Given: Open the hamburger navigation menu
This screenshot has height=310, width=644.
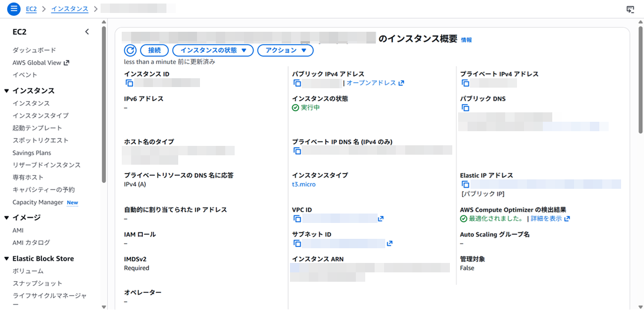Looking at the screenshot, I should coord(14,9).
